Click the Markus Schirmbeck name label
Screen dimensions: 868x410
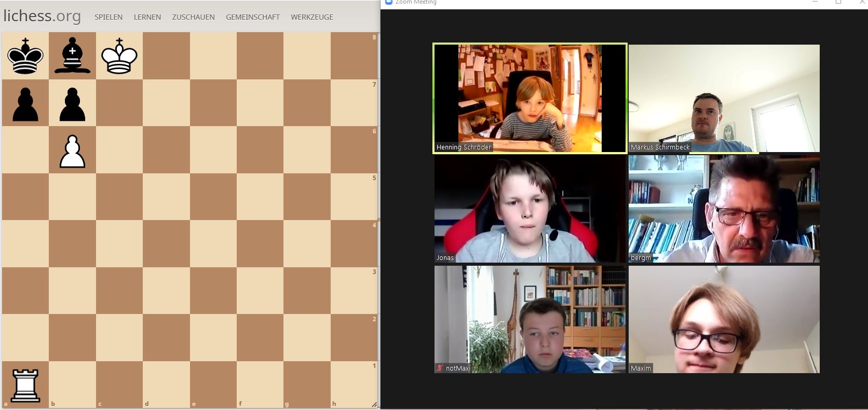click(x=660, y=147)
